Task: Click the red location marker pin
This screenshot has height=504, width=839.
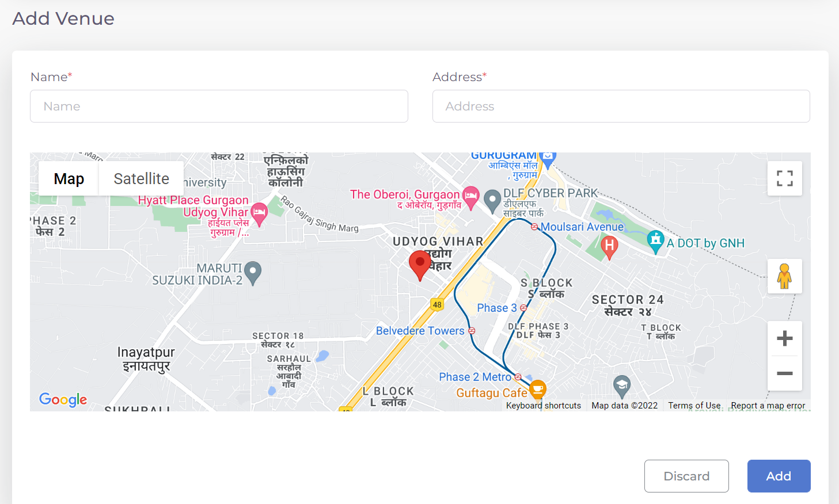Action: tap(420, 265)
